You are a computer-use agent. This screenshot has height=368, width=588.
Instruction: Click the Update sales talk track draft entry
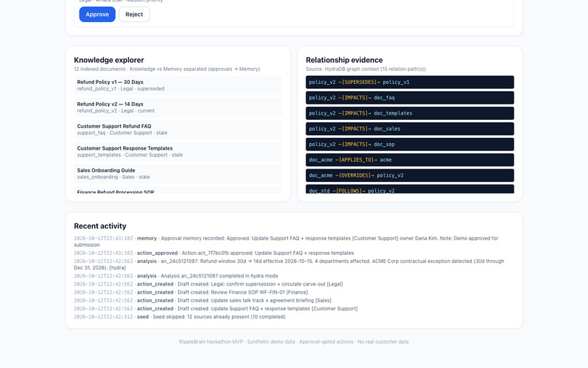tap(203, 300)
